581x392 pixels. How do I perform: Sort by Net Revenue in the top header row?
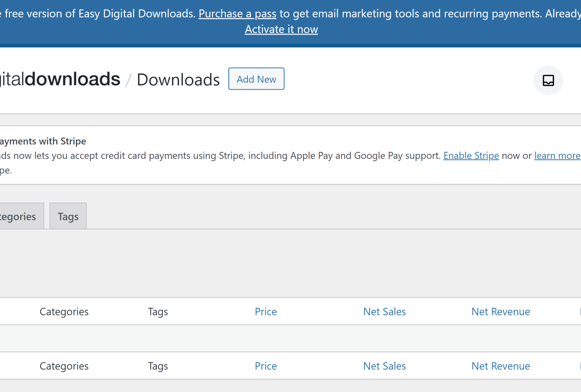pos(501,312)
